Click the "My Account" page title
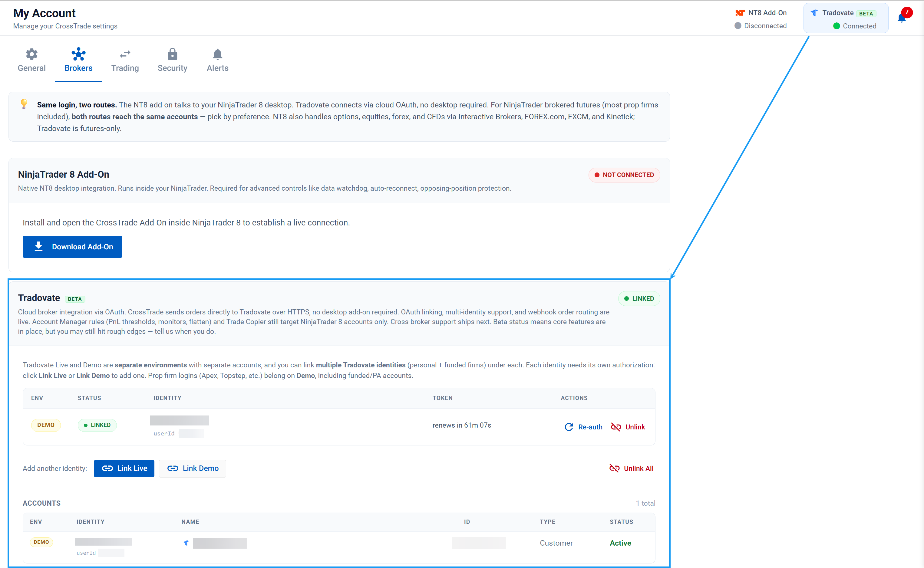Screen dimensions: 924x568 pos(44,13)
